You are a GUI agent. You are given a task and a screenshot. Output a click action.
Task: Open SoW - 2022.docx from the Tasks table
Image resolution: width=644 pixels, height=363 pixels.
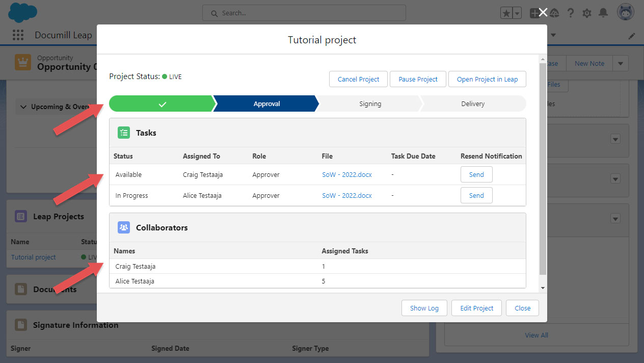(346, 174)
